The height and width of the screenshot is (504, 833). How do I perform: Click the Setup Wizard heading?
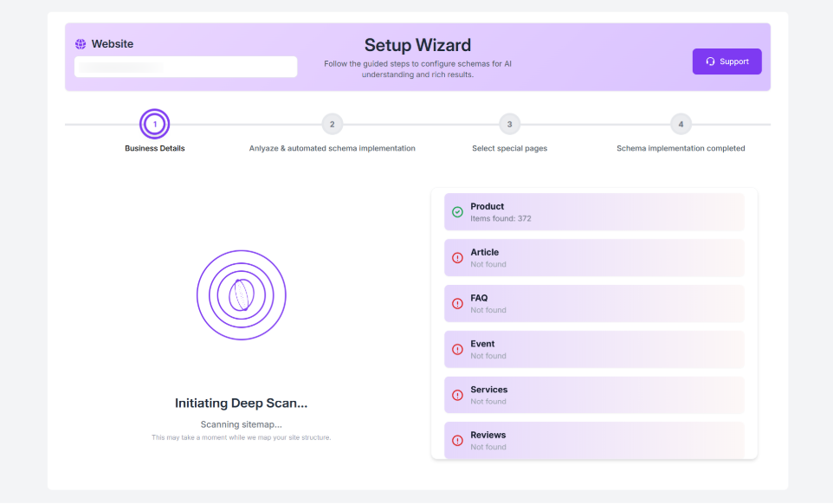[417, 46]
